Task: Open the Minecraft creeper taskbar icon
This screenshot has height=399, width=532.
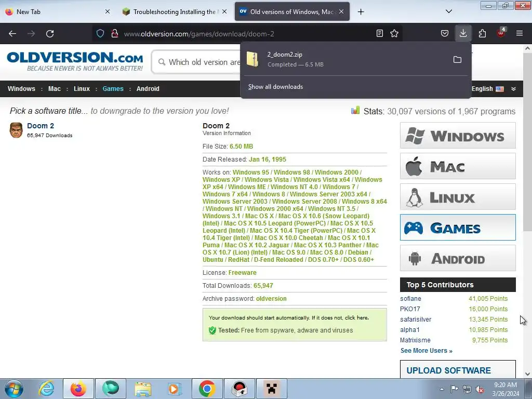Action: coord(271,389)
